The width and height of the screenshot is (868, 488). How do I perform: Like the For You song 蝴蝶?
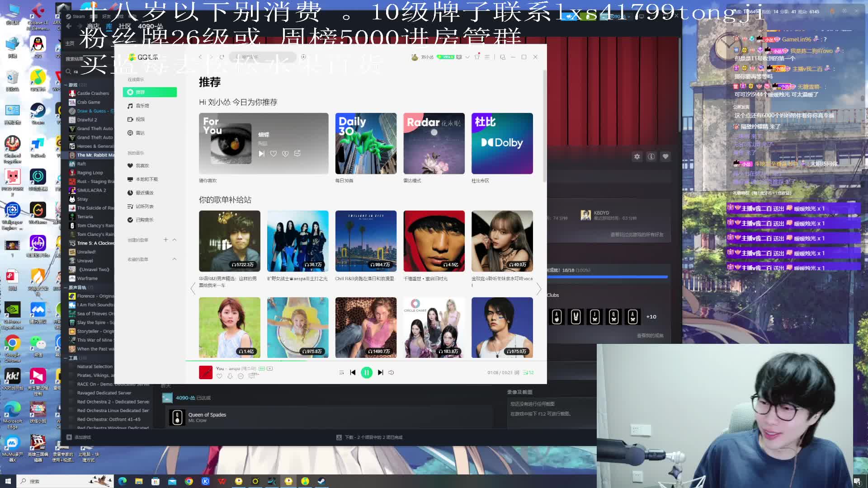click(274, 154)
